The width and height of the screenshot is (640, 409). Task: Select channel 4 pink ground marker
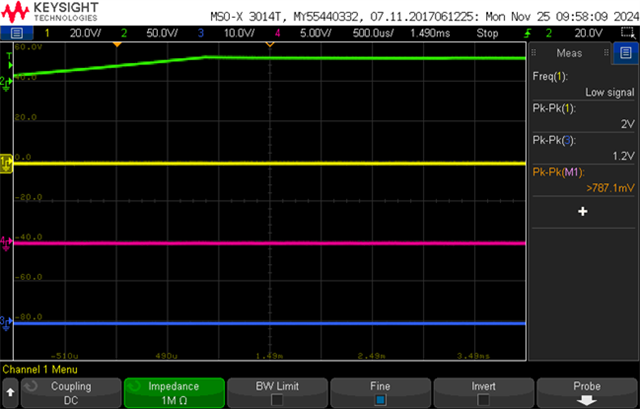tap(6, 244)
